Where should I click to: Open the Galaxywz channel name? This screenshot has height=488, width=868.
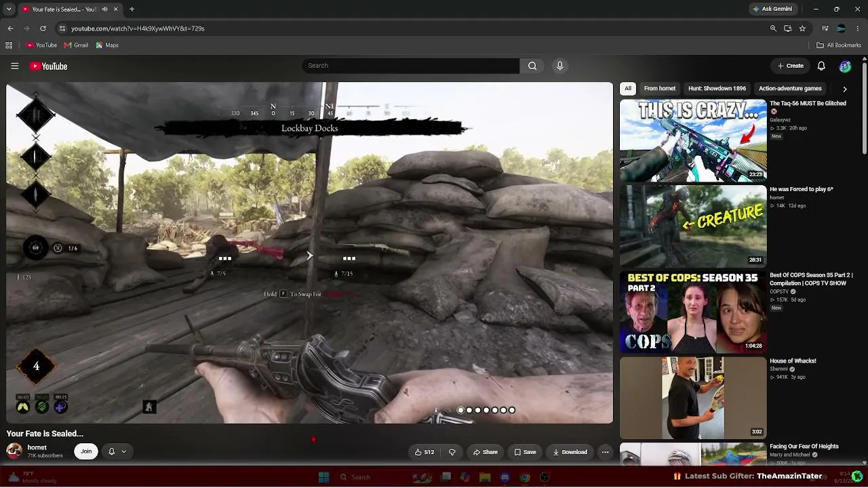click(x=781, y=120)
